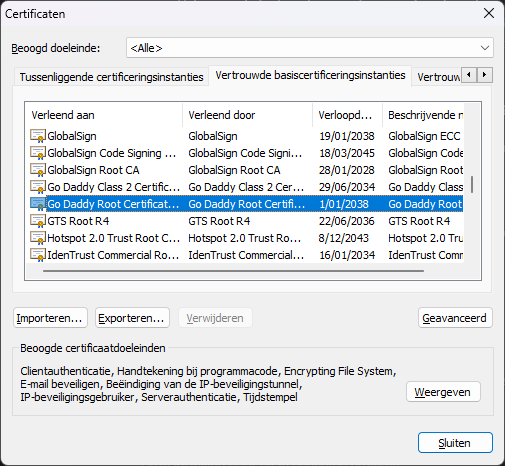The height and width of the screenshot is (466, 505).
Task: Click the vertical scrollbar thumb in the list
Action: (472, 184)
